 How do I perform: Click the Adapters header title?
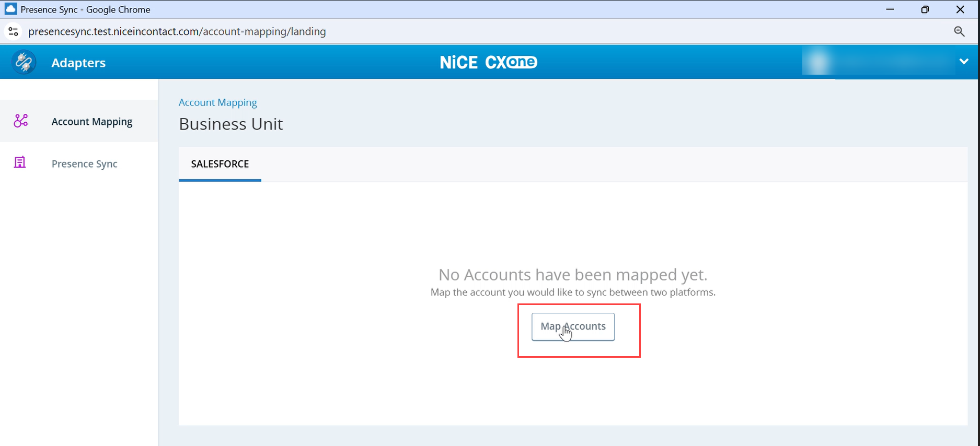tap(78, 63)
